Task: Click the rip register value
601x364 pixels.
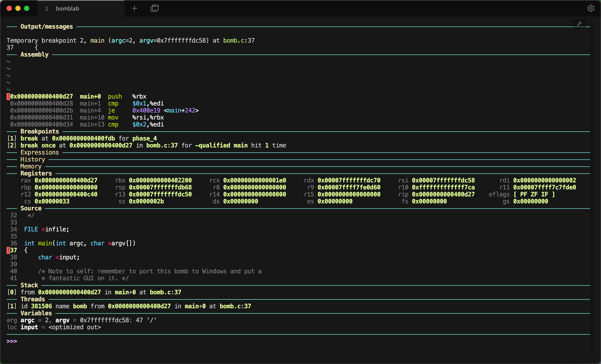Action: point(443,194)
